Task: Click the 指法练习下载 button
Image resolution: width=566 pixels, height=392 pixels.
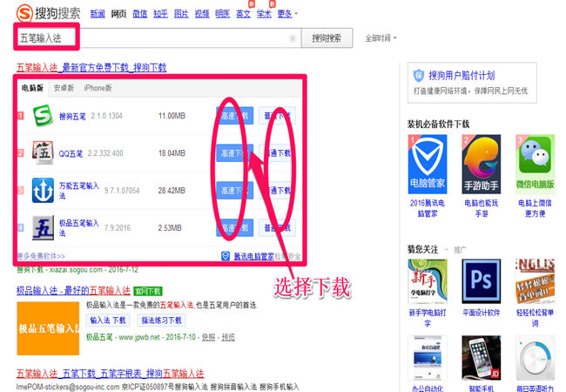Action: pos(161,321)
